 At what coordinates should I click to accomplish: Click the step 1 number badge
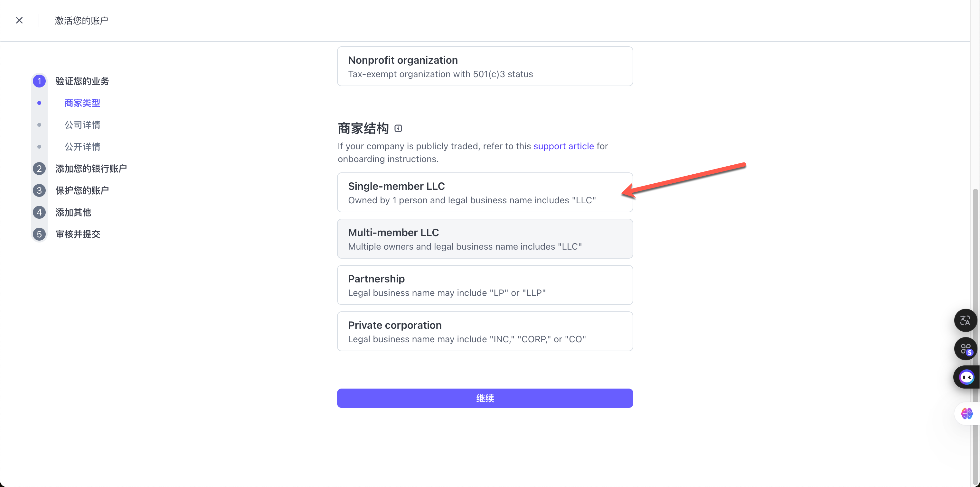(39, 81)
